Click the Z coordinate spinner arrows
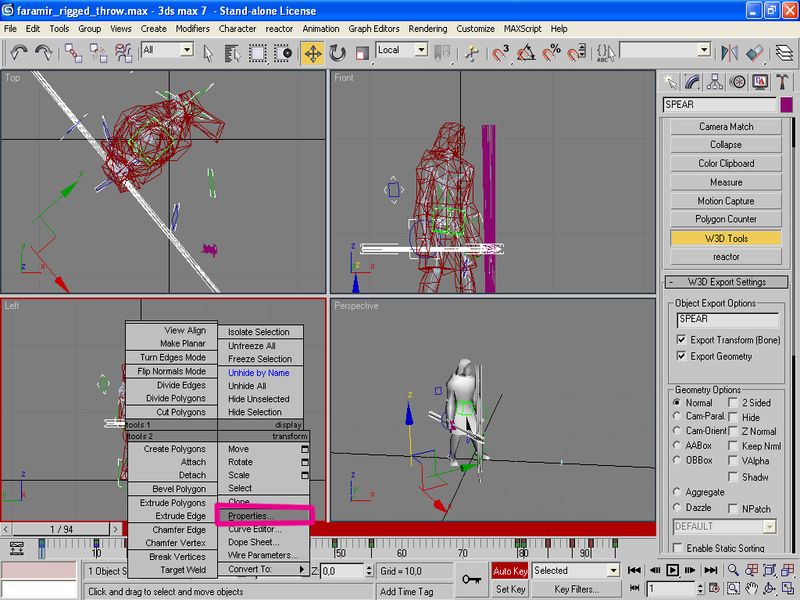 (x=369, y=571)
